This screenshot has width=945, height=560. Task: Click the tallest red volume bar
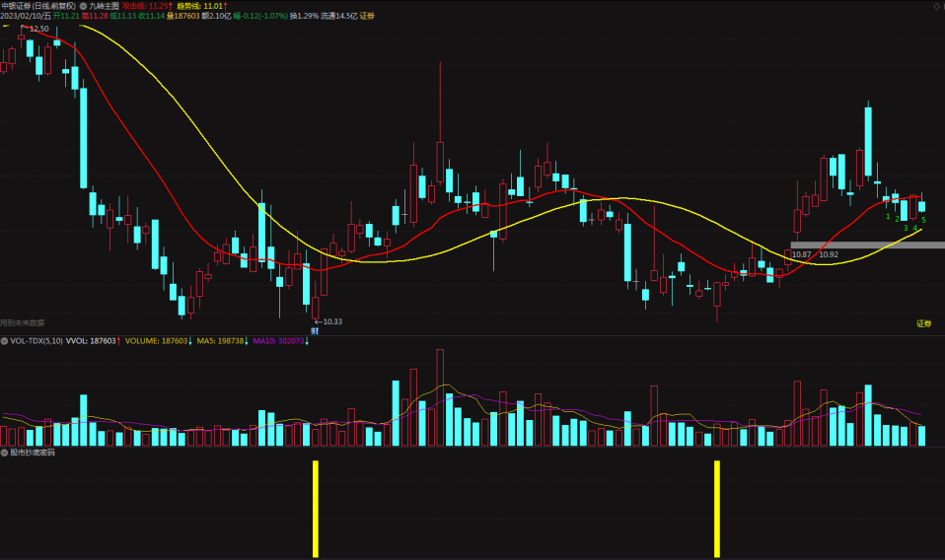click(x=440, y=397)
